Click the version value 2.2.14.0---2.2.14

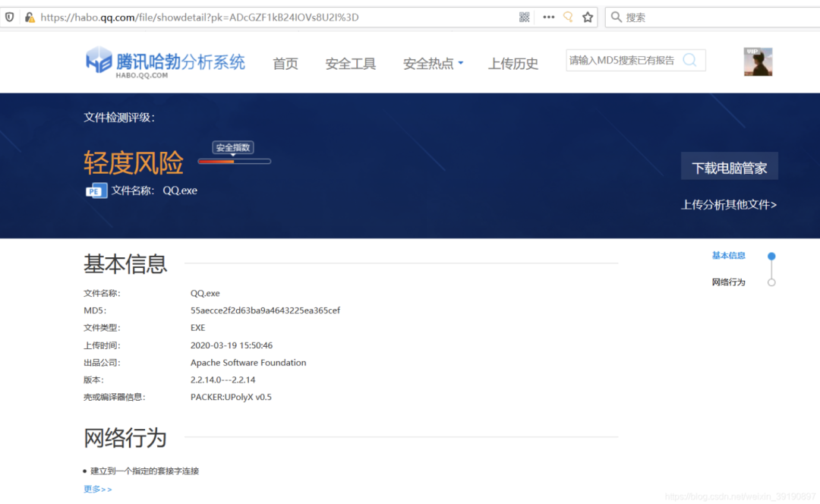(x=222, y=380)
